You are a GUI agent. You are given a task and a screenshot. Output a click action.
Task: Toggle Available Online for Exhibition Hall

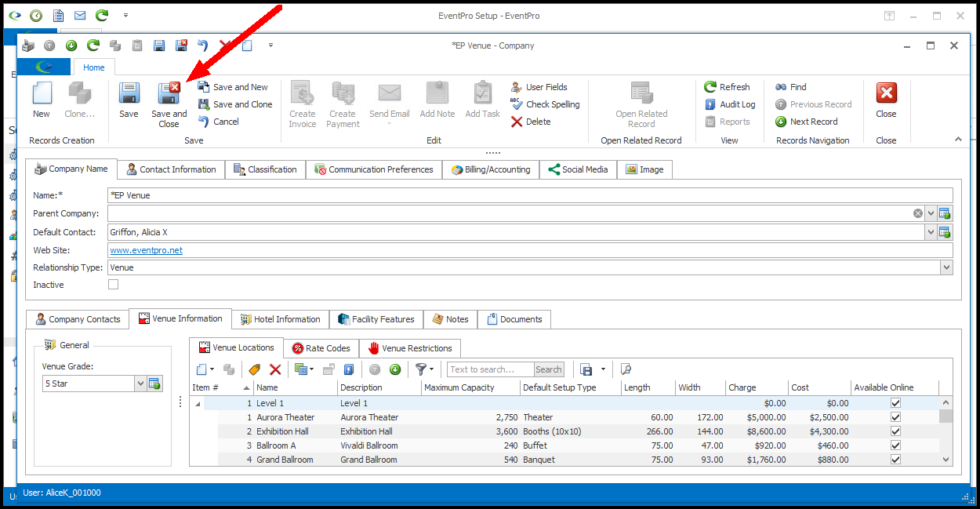(x=895, y=431)
